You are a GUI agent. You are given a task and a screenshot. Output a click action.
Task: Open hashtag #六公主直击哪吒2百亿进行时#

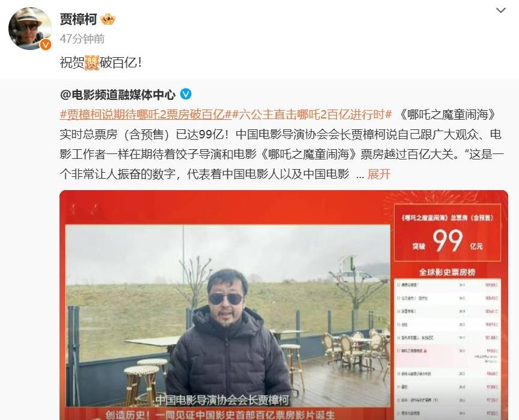coord(312,114)
